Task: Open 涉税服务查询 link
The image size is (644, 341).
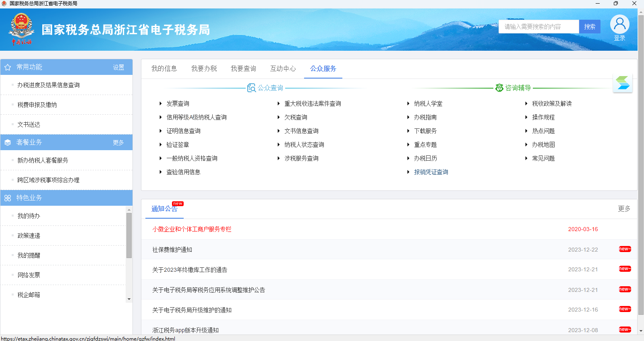Action: tap(301, 158)
